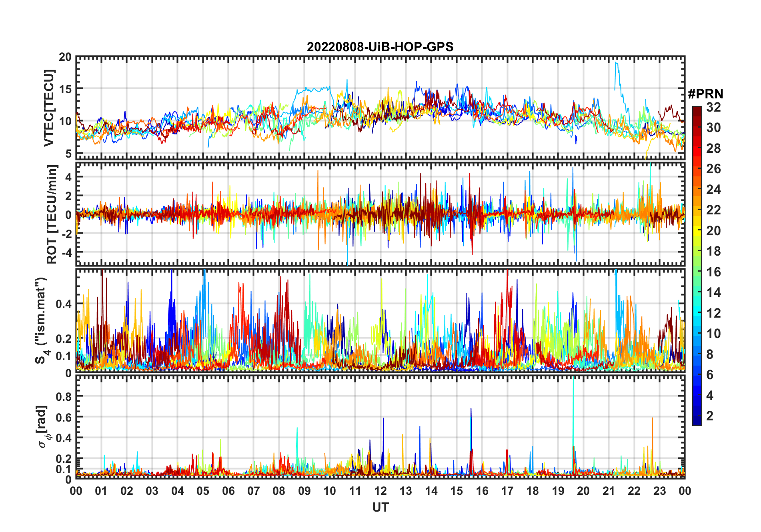Pick colorbar tick label 32
The width and height of the screenshot is (761, 532).
[x=713, y=107]
